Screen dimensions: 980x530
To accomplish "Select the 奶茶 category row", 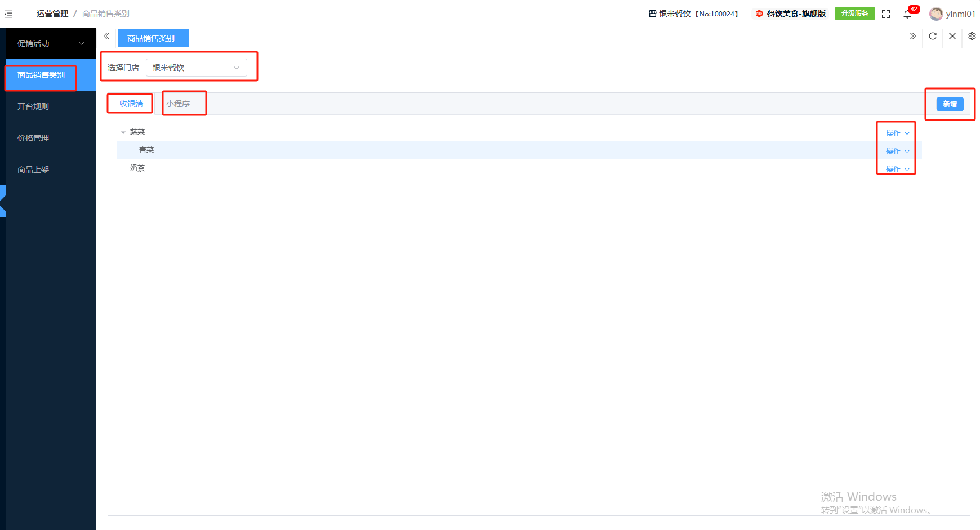I will tap(137, 168).
